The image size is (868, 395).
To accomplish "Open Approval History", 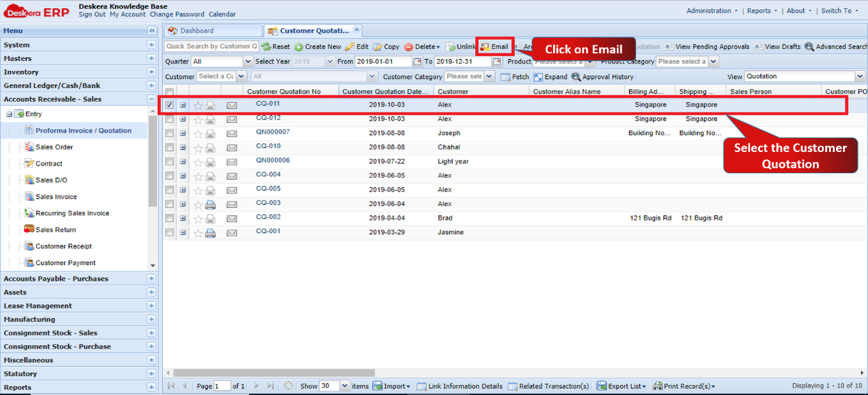I will coord(602,77).
